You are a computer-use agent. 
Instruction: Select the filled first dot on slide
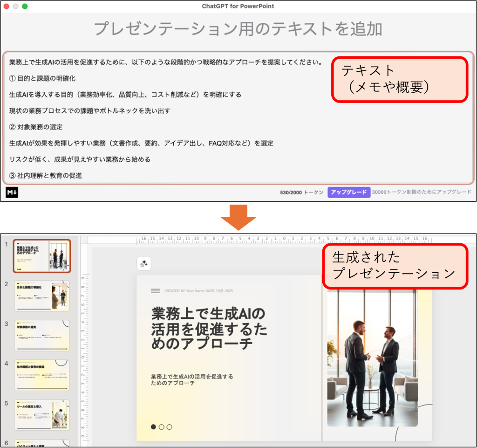coord(154,427)
